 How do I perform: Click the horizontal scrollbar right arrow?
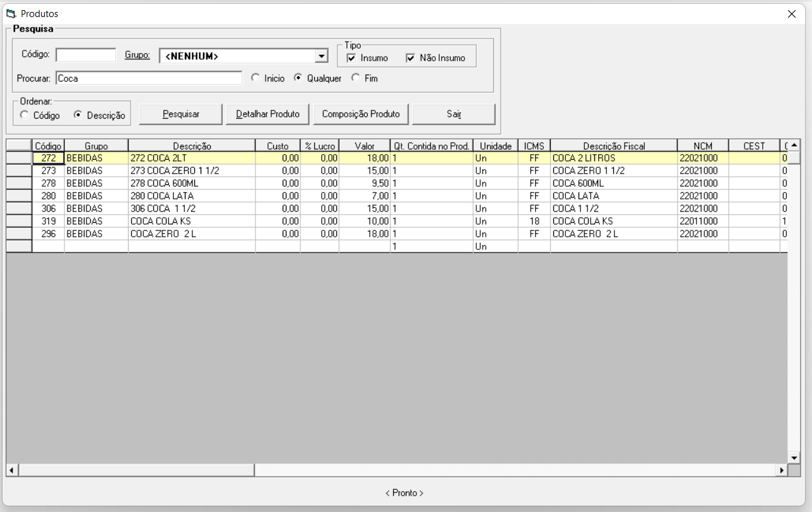coord(782,470)
